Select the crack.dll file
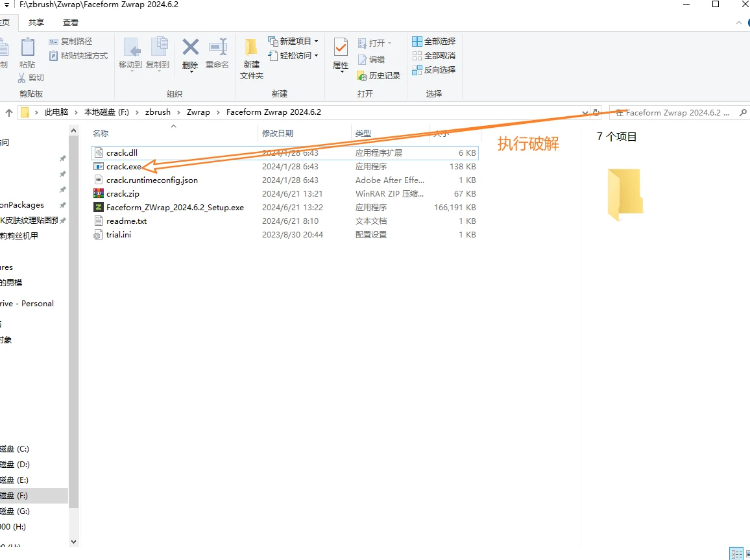Viewport: 750px width, 560px height. tap(285, 152)
